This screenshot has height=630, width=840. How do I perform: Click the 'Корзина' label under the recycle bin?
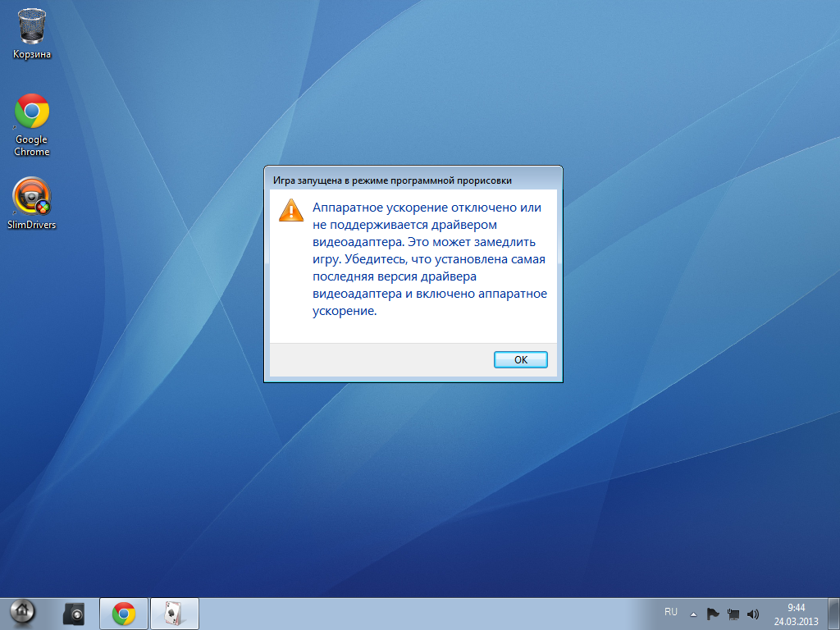[x=32, y=54]
